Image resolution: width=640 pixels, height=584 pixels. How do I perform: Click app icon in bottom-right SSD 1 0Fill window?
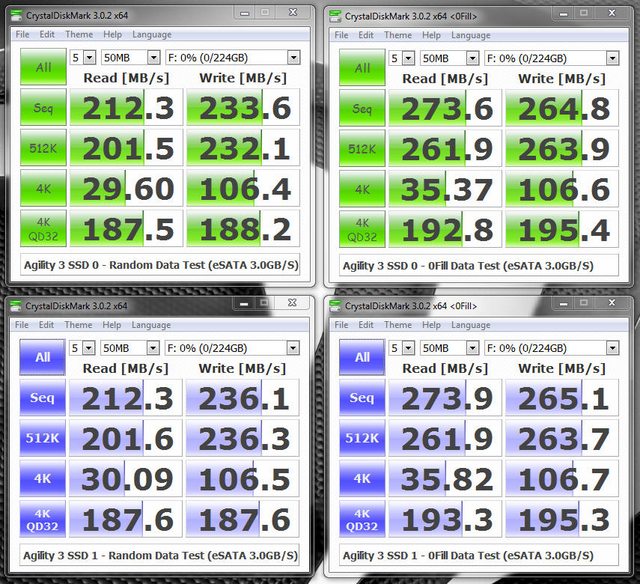(x=335, y=306)
